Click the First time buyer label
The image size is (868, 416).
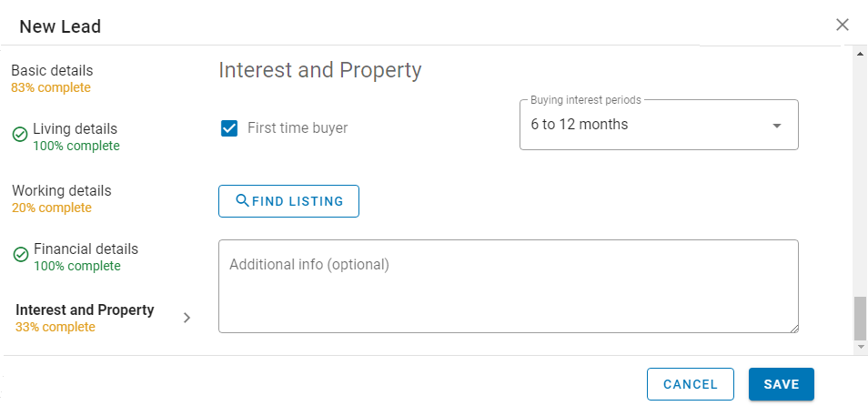(298, 128)
